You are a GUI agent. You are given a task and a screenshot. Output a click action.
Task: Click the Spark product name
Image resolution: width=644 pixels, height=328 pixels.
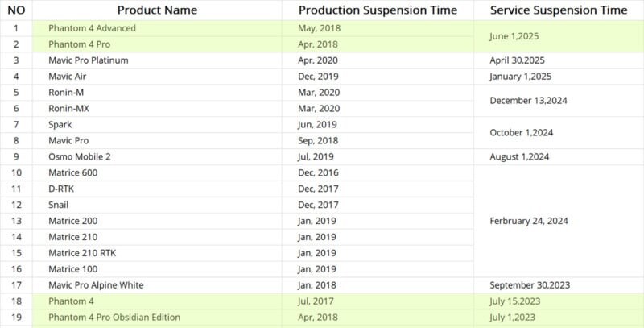60,125
